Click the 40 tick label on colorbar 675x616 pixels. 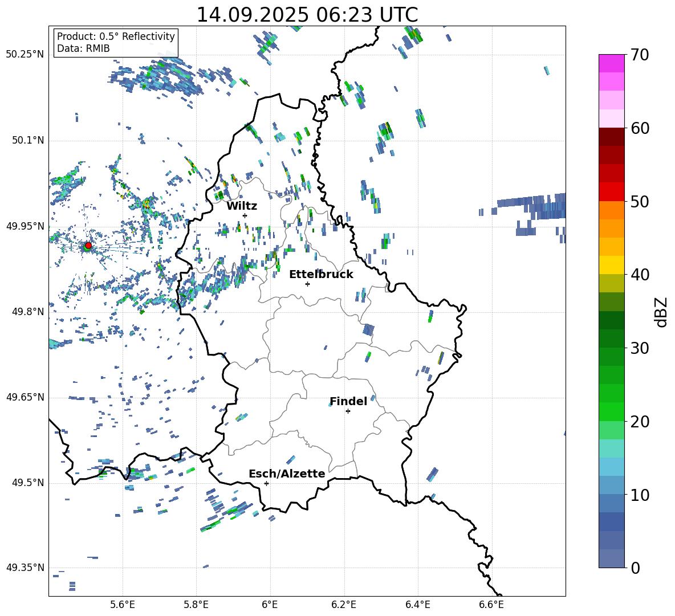pos(639,275)
